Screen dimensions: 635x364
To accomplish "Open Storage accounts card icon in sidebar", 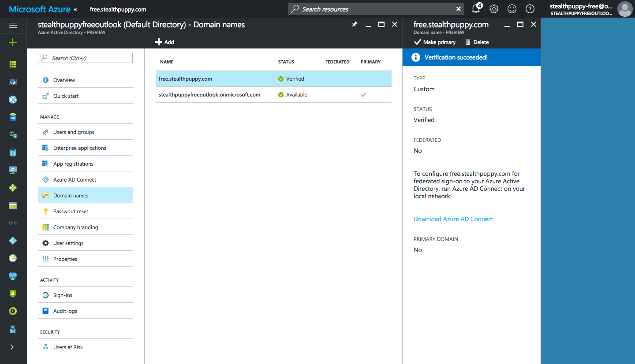I will pos(13,205).
